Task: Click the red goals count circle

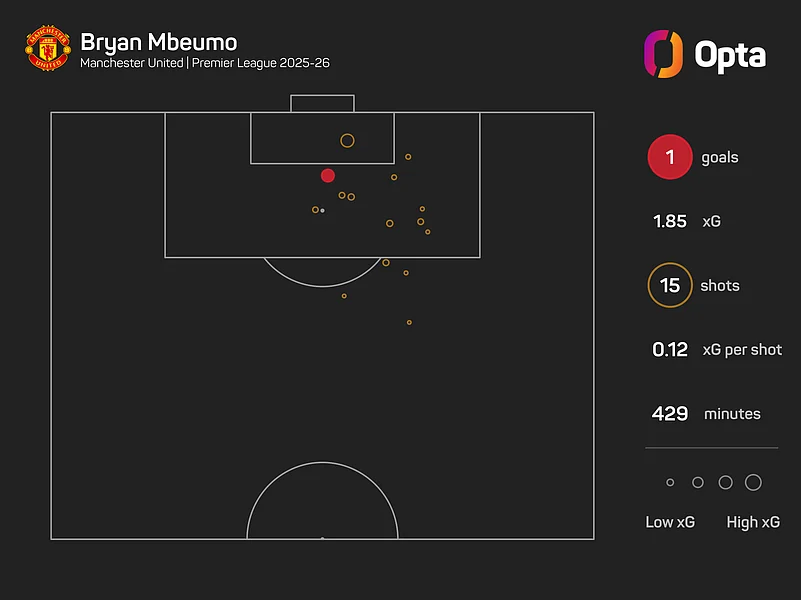Action: tap(670, 157)
